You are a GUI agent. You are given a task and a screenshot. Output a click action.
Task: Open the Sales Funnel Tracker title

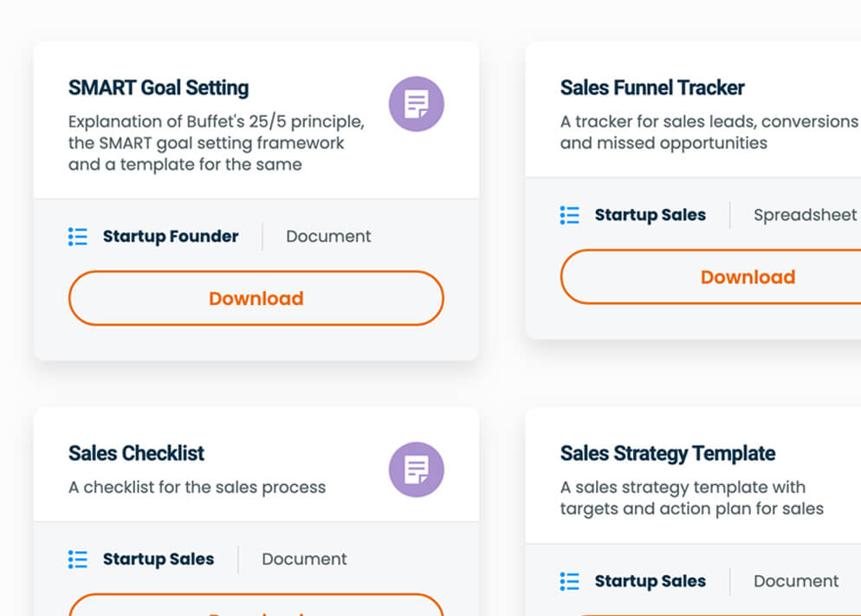pyautogui.click(x=651, y=88)
